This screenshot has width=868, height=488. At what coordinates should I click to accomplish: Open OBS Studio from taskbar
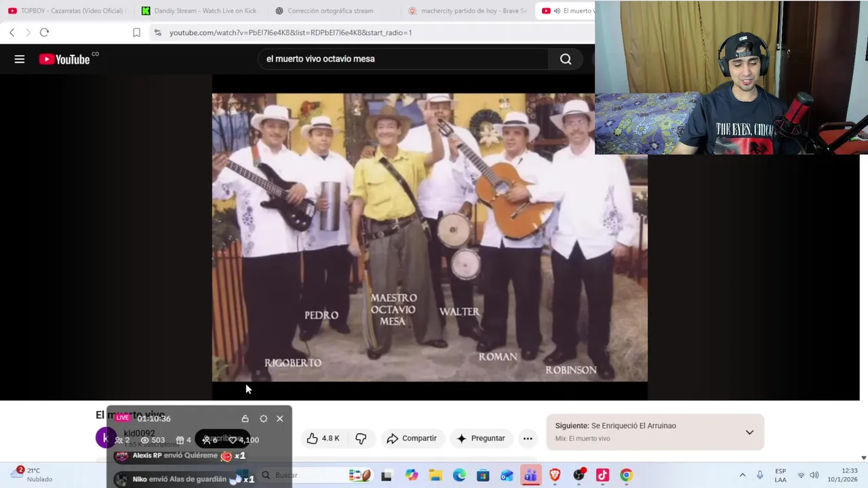578,476
